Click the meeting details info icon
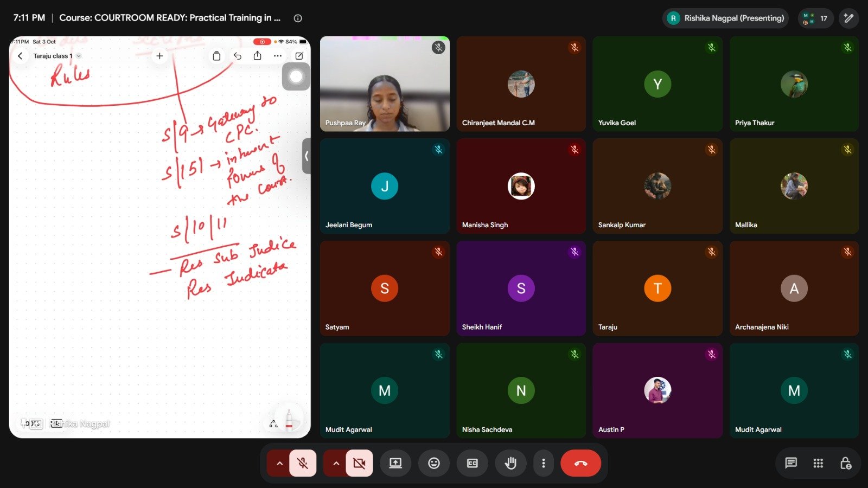Viewport: 868px width, 488px height. click(x=298, y=18)
